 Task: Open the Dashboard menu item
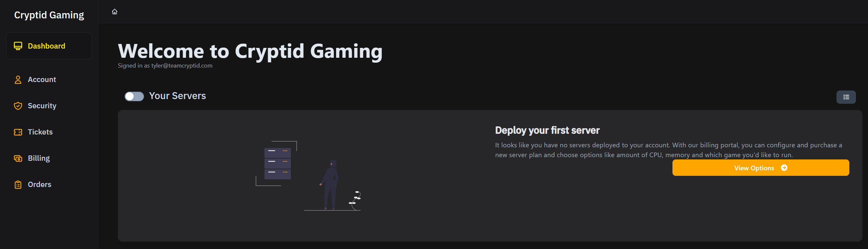[x=49, y=46]
